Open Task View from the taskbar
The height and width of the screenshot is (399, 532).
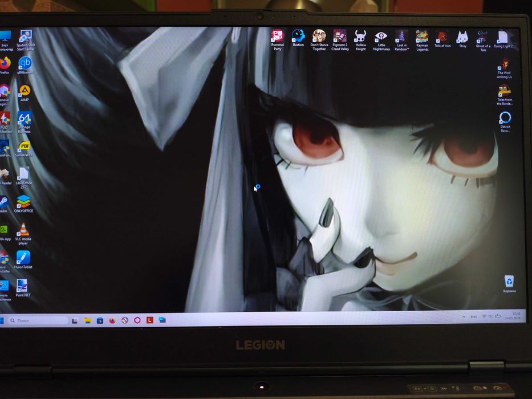tap(75, 320)
